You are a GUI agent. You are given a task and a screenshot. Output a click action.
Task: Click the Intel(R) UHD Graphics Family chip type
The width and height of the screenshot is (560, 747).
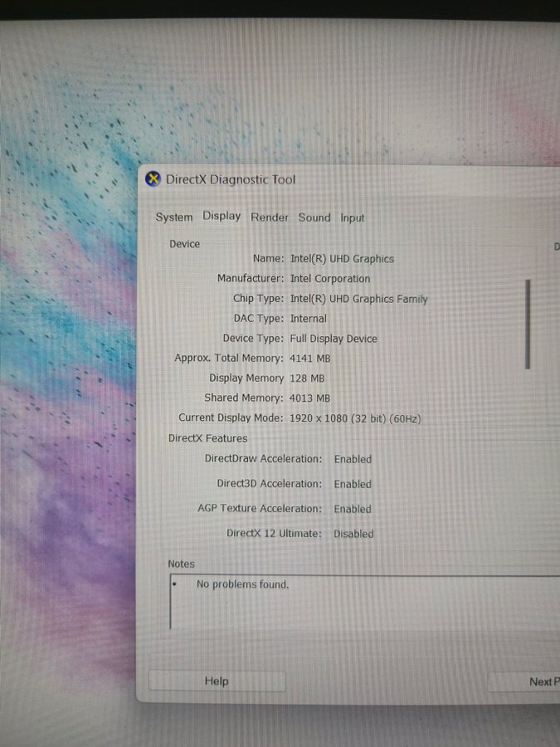[358, 299]
